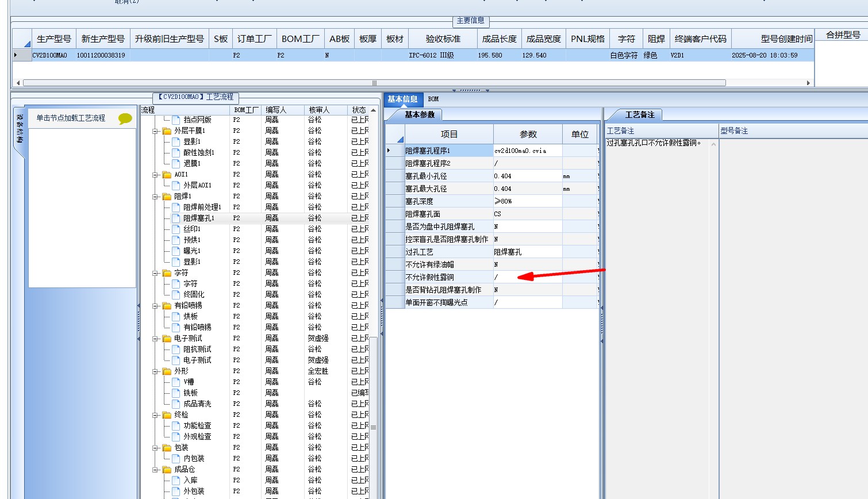Image resolution: width=868 pixels, height=499 pixels.
Task: Click the document icon beside 阻焊前处理1
Action: click(x=176, y=207)
